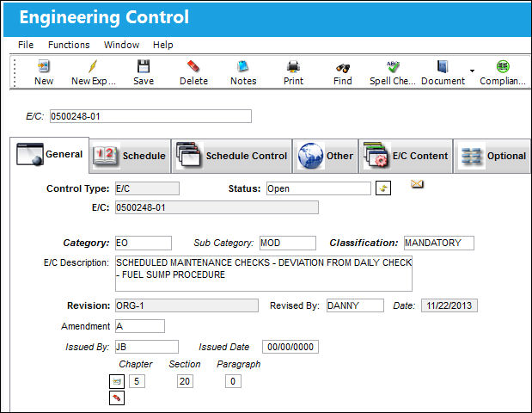532x413 pixels.
Task: Switch to the Schedule tab
Action: pos(130,156)
